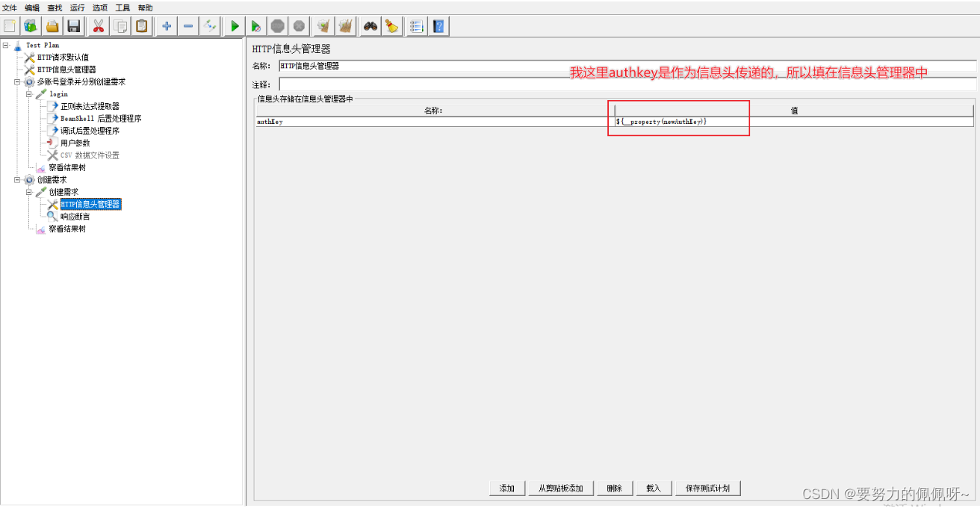Open the 运行 menu
Image resolution: width=980 pixels, height=508 pixels.
click(x=77, y=7)
